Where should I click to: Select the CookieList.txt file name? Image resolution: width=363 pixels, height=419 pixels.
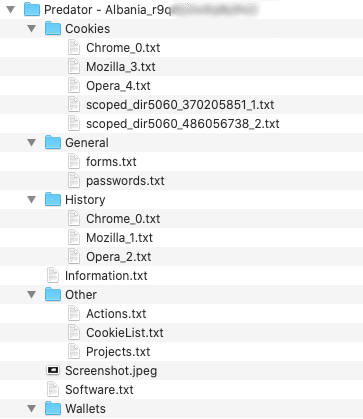pyautogui.click(x=125, y=333)
